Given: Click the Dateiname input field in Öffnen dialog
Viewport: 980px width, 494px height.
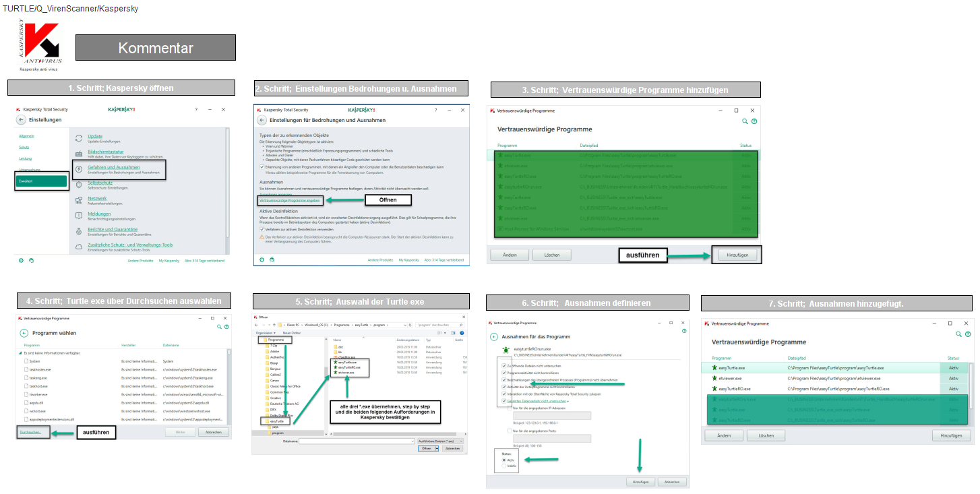Looking at the screenshot, I should click(357, 441).
